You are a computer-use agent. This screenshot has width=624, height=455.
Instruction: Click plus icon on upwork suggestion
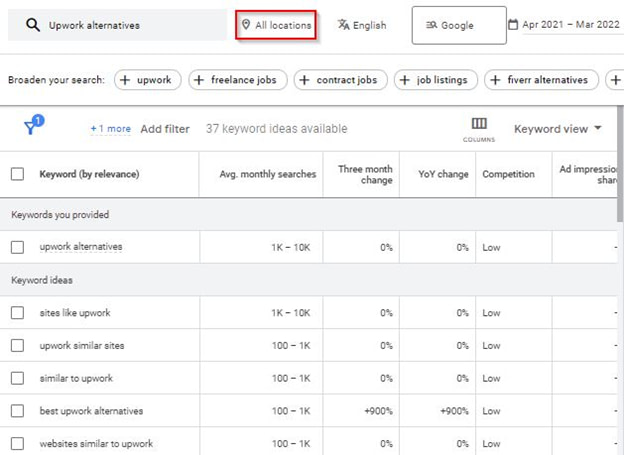click(x=129, y=80)
